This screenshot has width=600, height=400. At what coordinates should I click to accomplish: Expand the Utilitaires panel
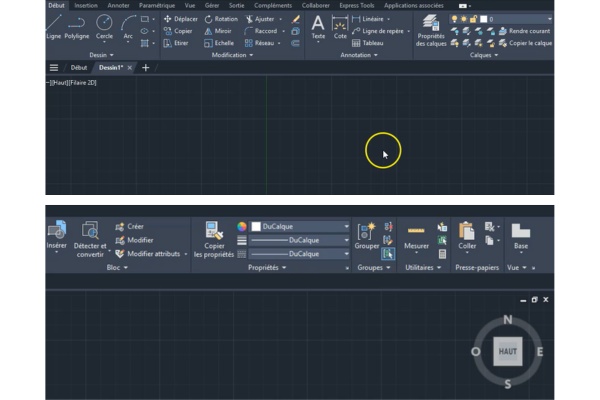423,268
